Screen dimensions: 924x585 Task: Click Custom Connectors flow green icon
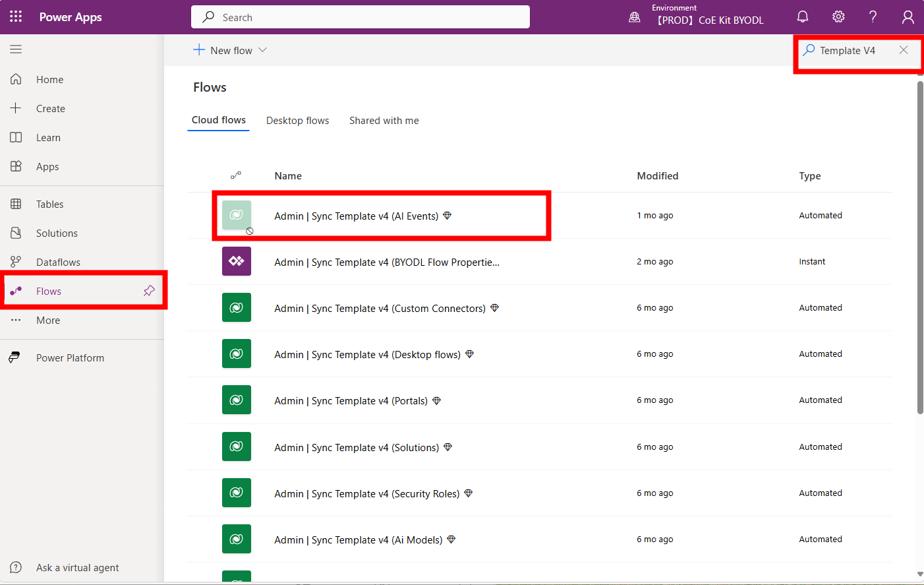point(237,307)
